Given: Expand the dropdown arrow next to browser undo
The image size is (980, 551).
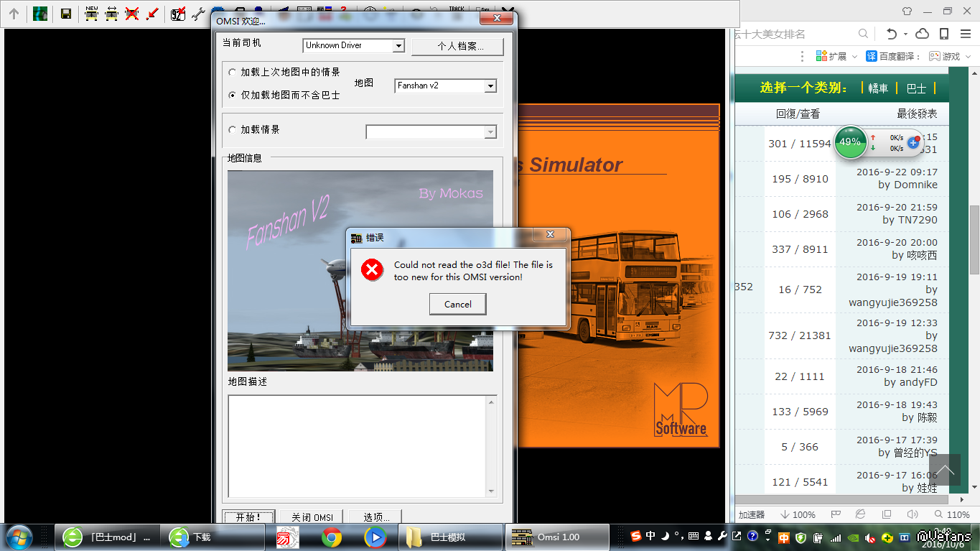Looking at the screenshot, I should 905,34.
